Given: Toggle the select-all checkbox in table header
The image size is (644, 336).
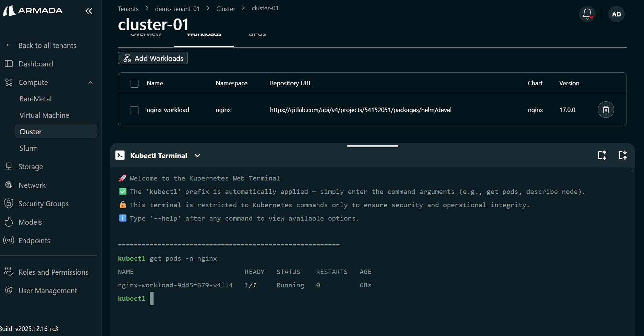Looking at the screenshot, I should point(134,84).
